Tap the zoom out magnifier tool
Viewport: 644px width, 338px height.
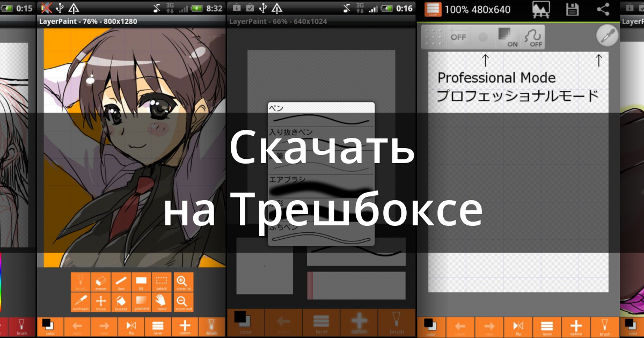click(182, 303)
